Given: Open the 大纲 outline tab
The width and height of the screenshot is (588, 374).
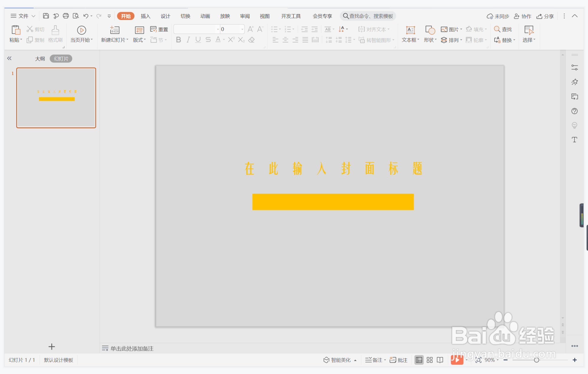Looking at the screenshot, I should [40, 59].
